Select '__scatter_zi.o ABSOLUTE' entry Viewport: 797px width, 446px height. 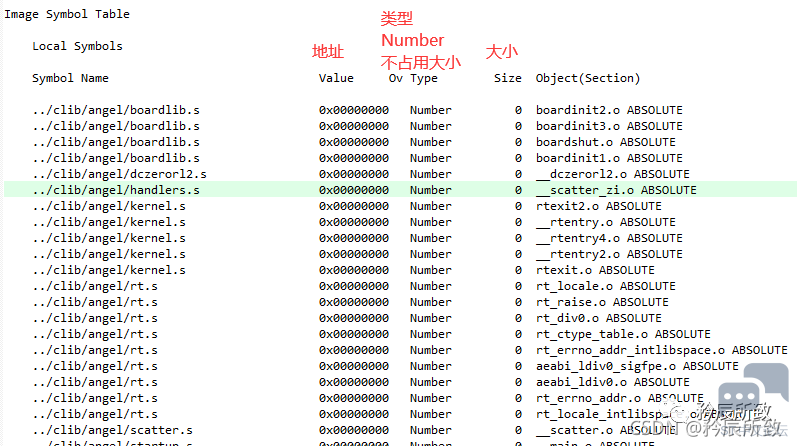click(616, 190)
